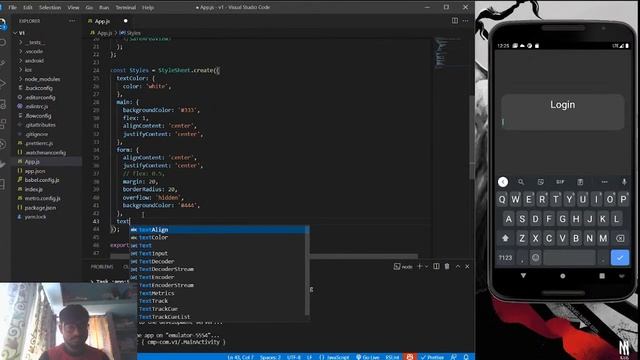Click Ln 43, Col 7 status item

click(x=240, y=357)
